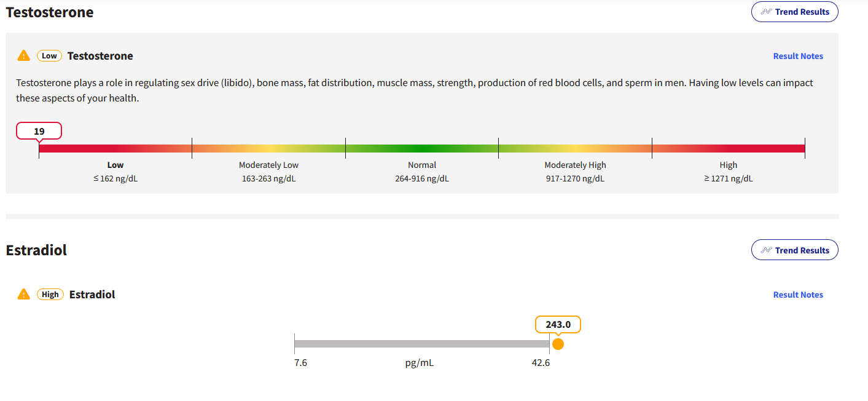The width and height of the screenshot is (868, 401).
Task: Click the High status badge beside Estradiol
Action: pyautogui.click(x=50, y=295)
